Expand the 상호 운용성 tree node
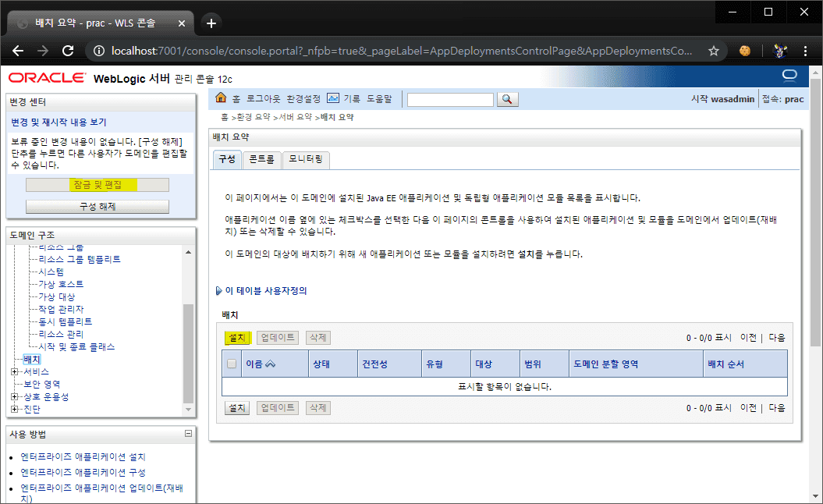 (15, 397)
